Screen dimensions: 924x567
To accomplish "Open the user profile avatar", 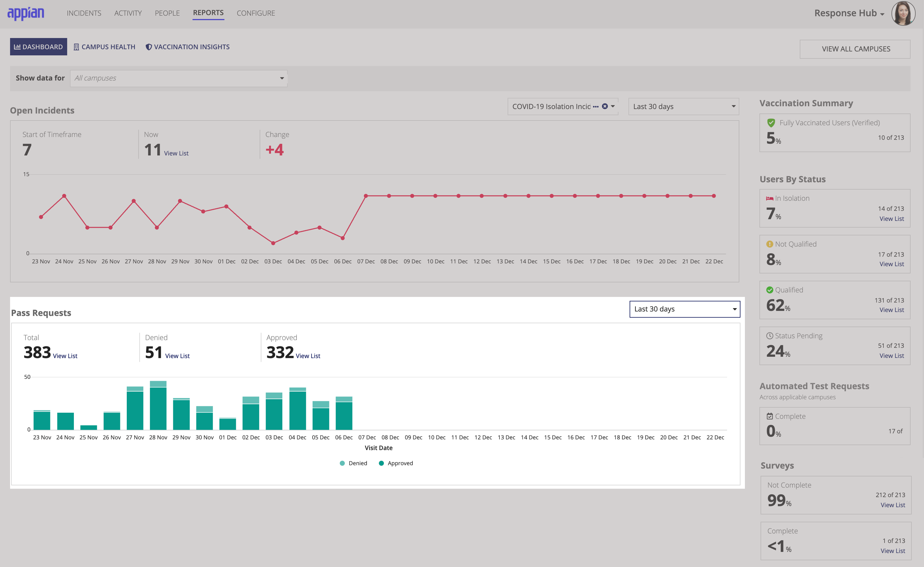I will [x=903, y=13].
